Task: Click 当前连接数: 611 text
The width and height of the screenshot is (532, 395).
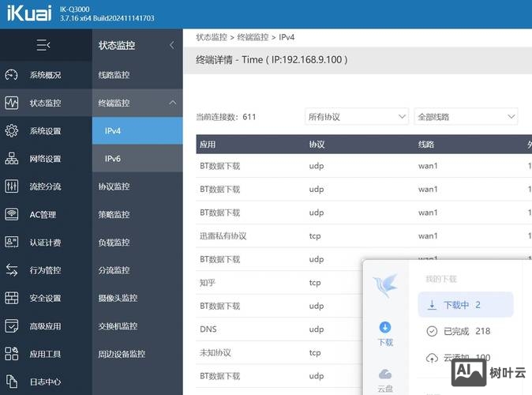Action: tap(226, 117)
